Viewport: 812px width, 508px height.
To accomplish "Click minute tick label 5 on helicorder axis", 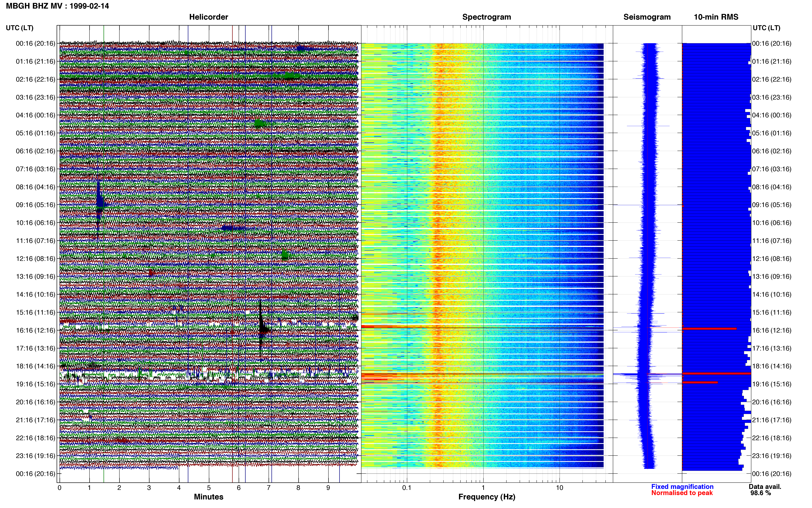I will [209, 488].
